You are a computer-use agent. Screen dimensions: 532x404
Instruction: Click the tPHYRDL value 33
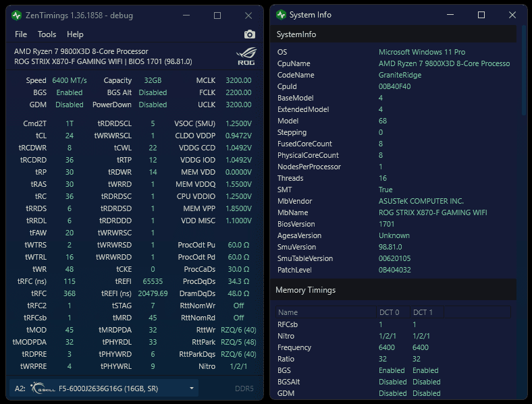coord(153,342)
